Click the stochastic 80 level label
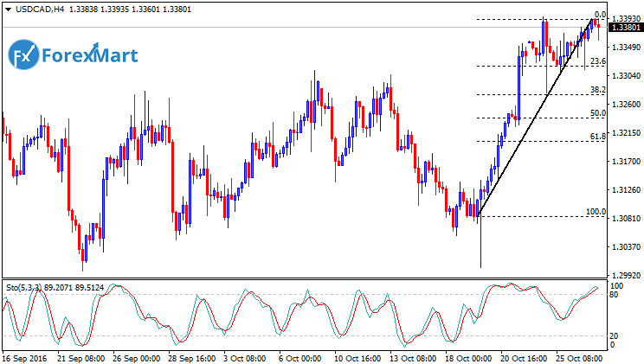The image size is (644, 364). 616,295
